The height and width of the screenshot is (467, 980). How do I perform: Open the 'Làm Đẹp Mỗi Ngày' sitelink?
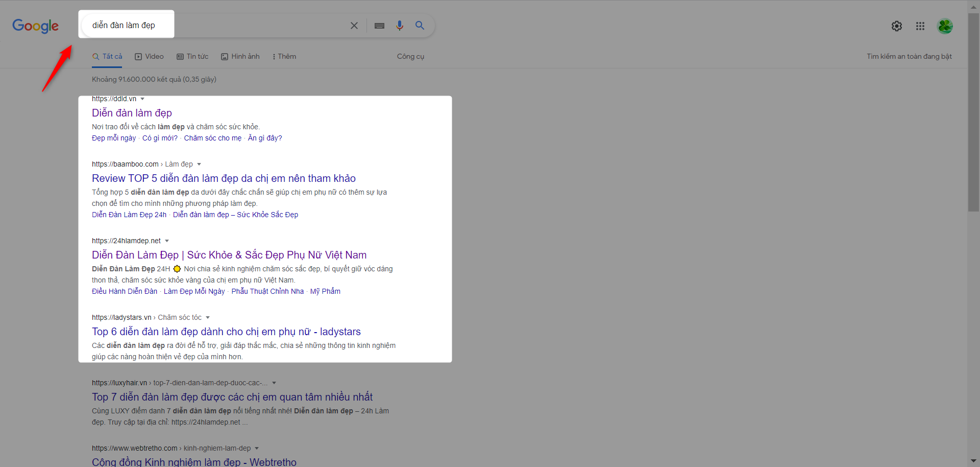pos(194,291)
